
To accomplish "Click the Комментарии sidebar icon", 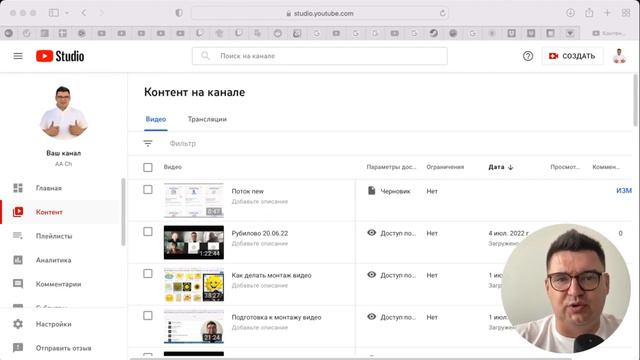I will click(18, 284).
